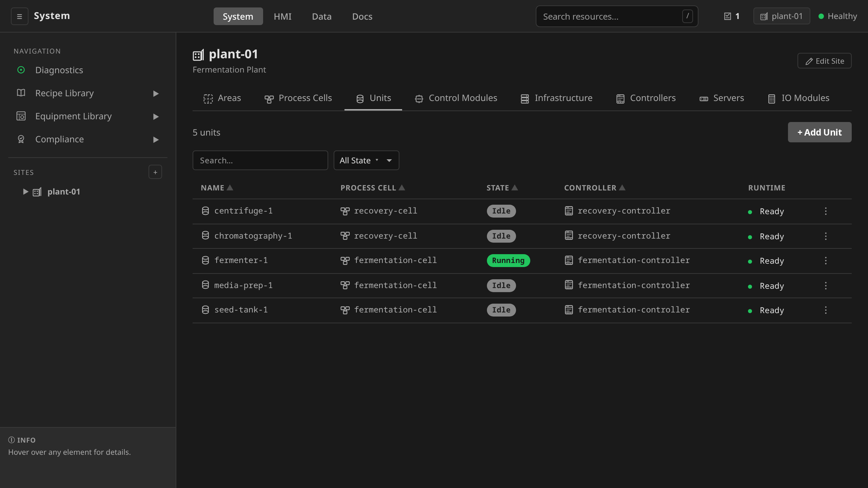The image size is (868, 488).
Task: Open row actions menu for seed-tank-1
Action: (826, 310)
